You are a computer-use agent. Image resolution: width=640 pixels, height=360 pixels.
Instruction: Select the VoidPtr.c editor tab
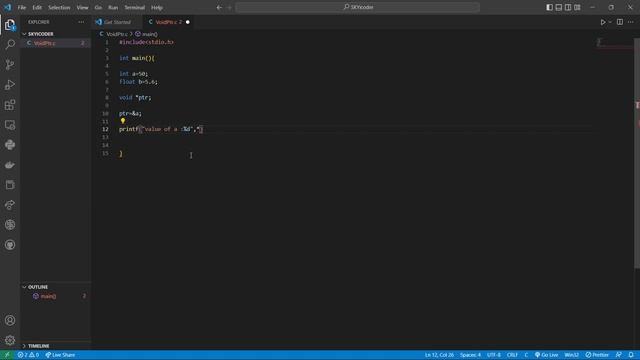coord(168,22)
